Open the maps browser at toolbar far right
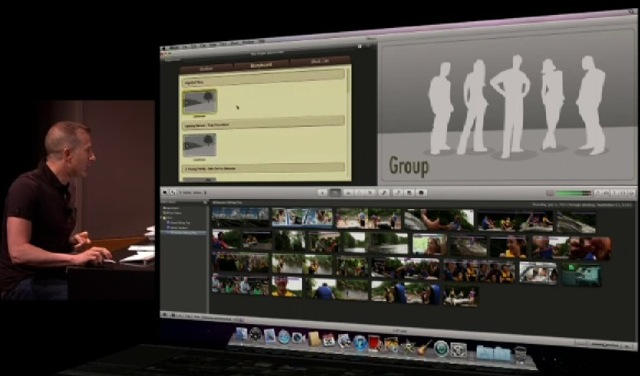 coord(631,193)
